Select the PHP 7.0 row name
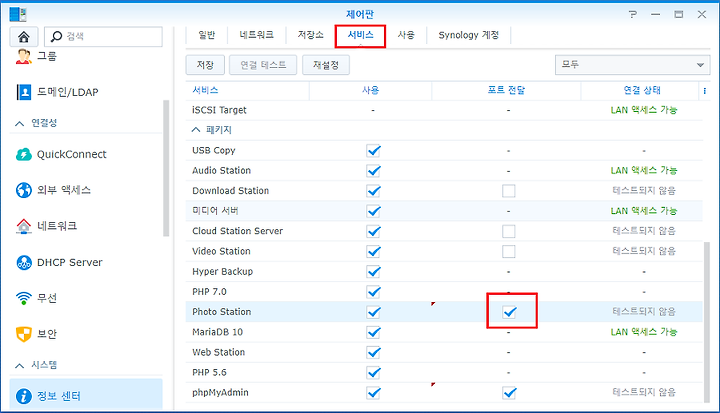The image size is (720, 413). pyautogui.click(x=209, y=292)
